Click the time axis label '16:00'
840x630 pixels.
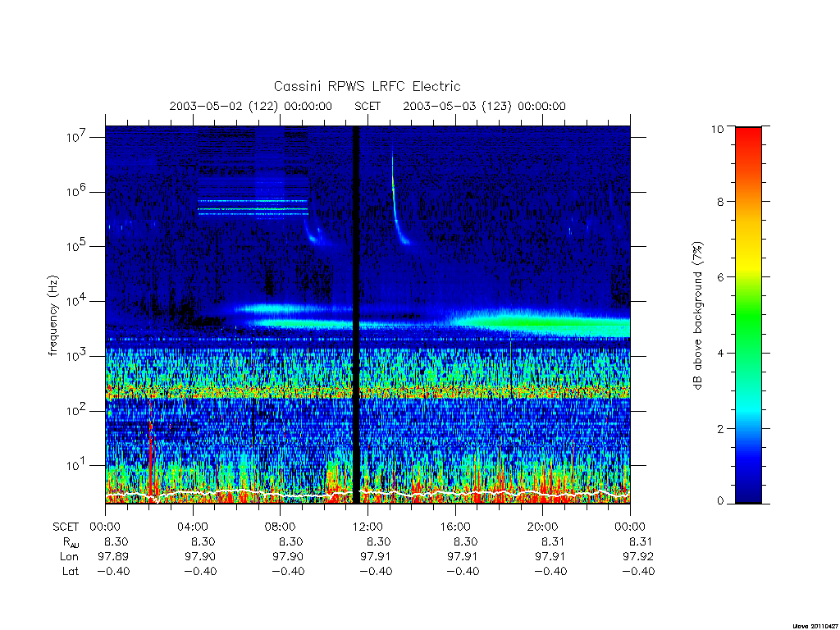[454, 527]
